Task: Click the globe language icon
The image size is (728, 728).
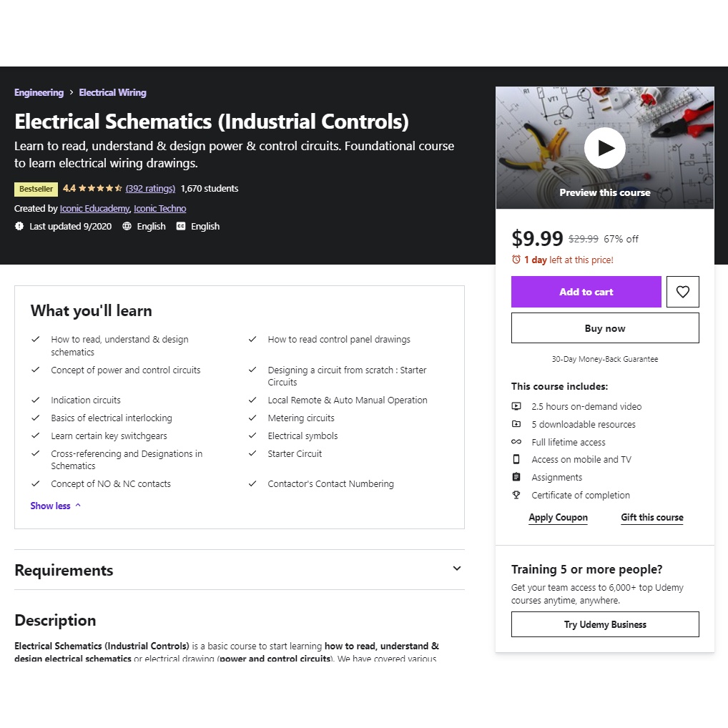Action: coord(127,226)
